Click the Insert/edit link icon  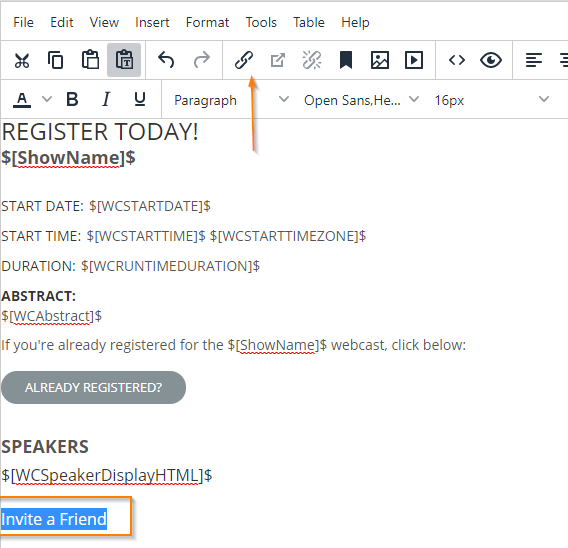pyautogui.click(x=243, y=60)
